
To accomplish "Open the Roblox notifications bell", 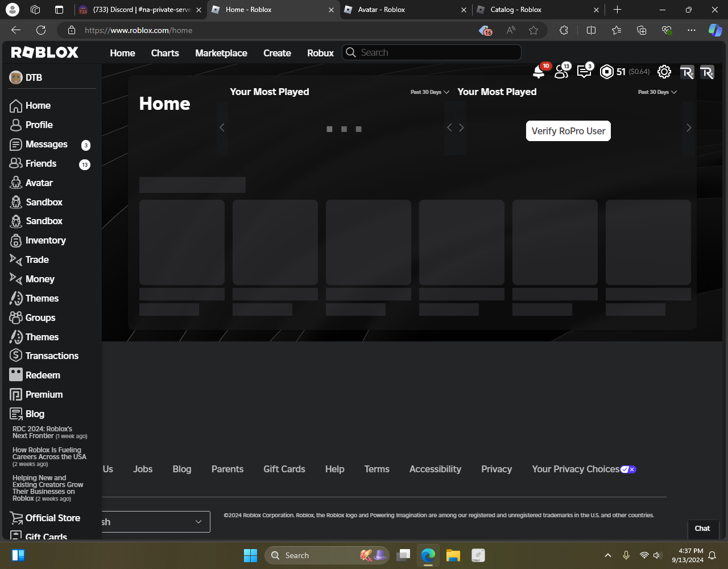I will coord(538,72).
